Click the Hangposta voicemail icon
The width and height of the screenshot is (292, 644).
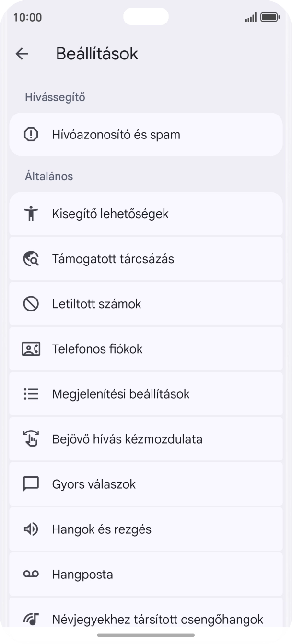(x=31, y=574)
